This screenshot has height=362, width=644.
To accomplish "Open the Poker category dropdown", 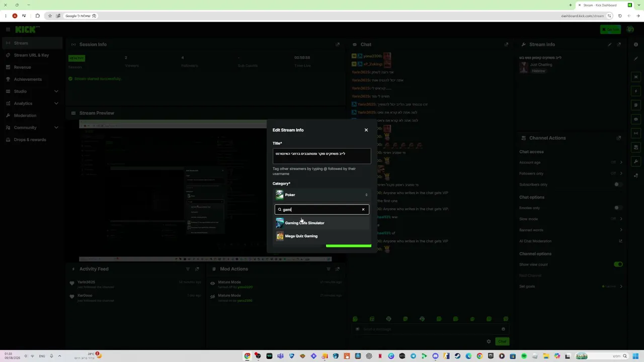I will 322,195.
